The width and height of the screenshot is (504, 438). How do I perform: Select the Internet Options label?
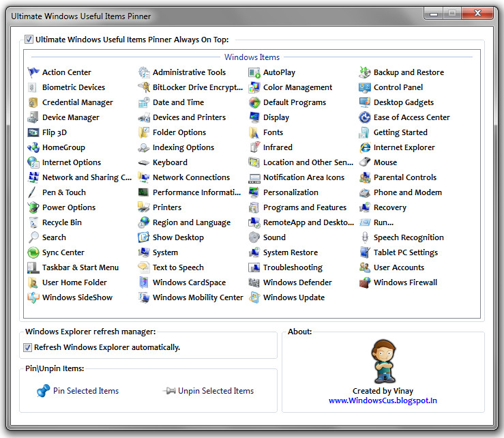(72, 162)
